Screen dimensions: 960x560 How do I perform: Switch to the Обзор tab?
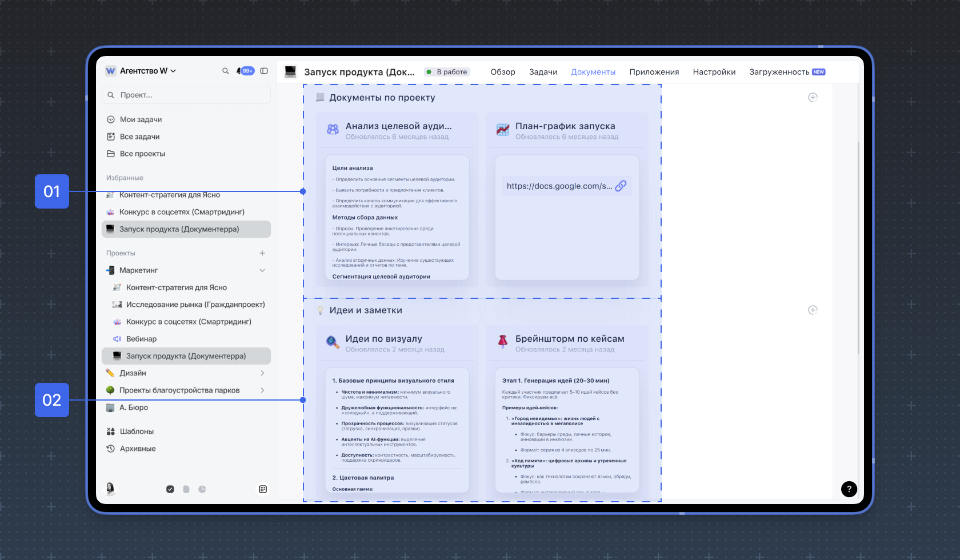pos(503,72)
